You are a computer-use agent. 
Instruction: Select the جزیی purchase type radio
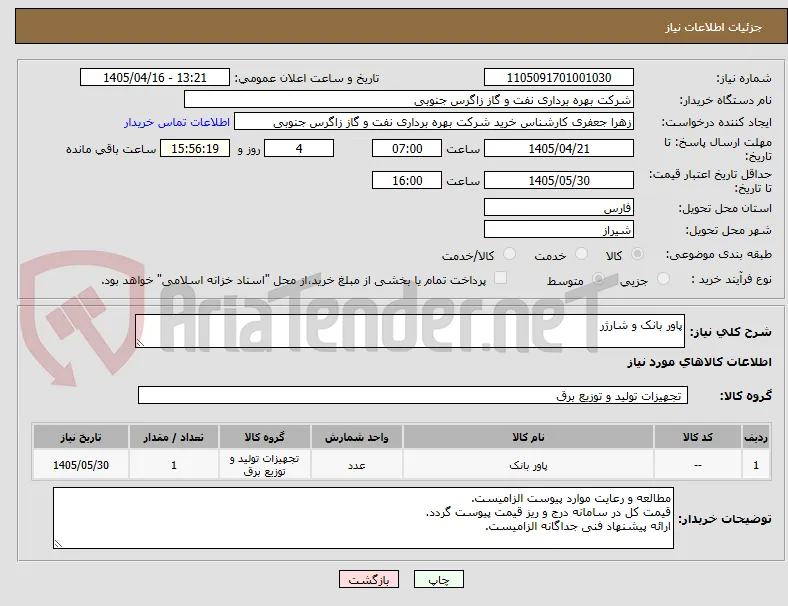[x=663, y=279]
